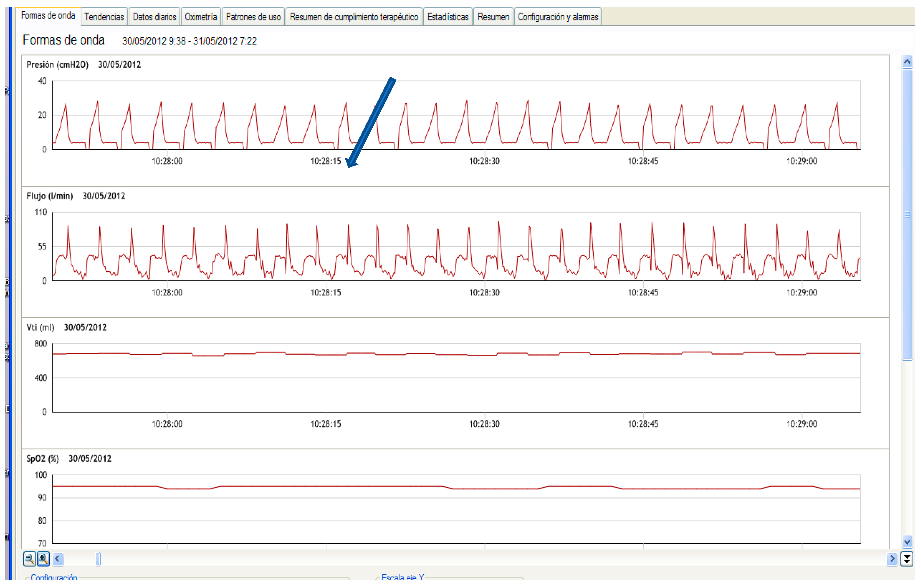
Task: Select the Configuración y alarmas tab
Action: click(x=557, y=17)
